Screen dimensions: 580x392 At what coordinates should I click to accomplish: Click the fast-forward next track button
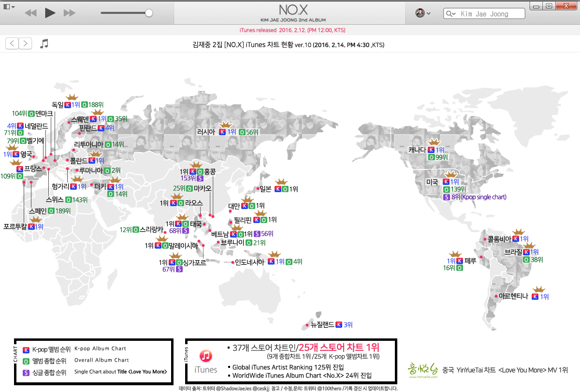(70, 13)
